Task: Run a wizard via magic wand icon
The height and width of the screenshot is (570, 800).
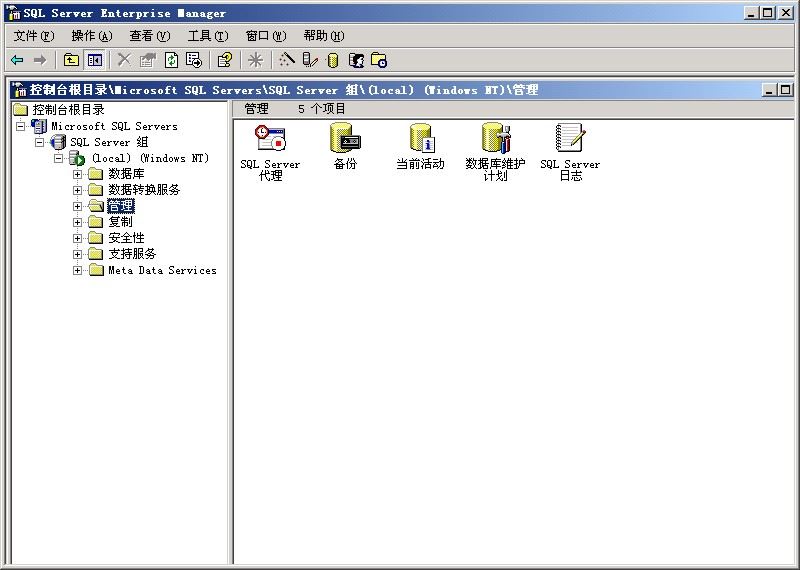Action: point(286,60)
